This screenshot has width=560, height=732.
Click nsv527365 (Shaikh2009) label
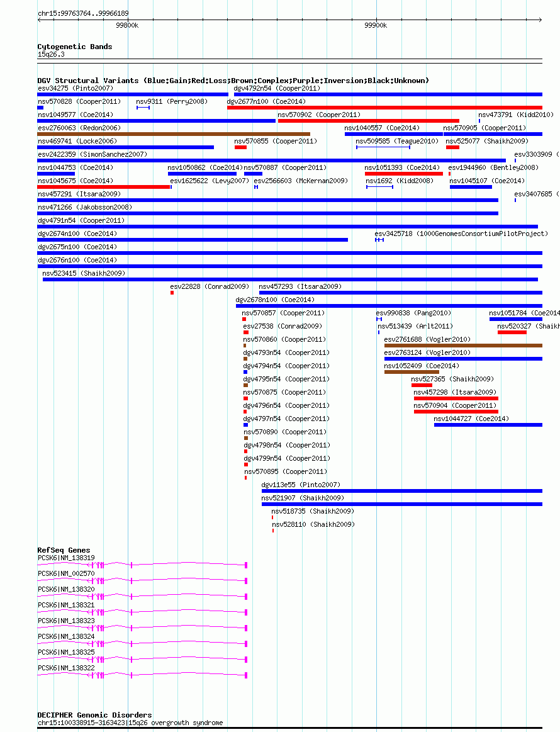tap(452, 379)
